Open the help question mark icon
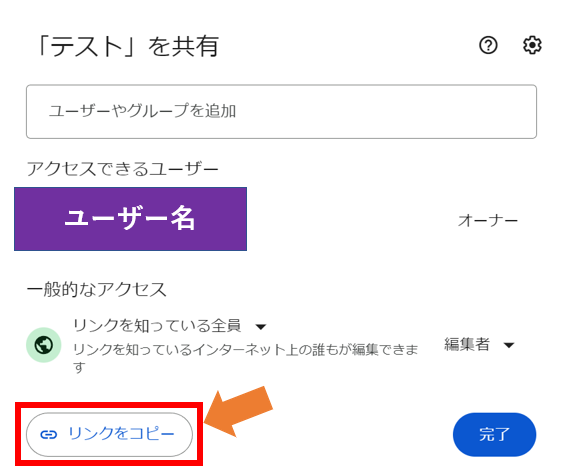Screen dimensions: 565x472 coord(488,45)
